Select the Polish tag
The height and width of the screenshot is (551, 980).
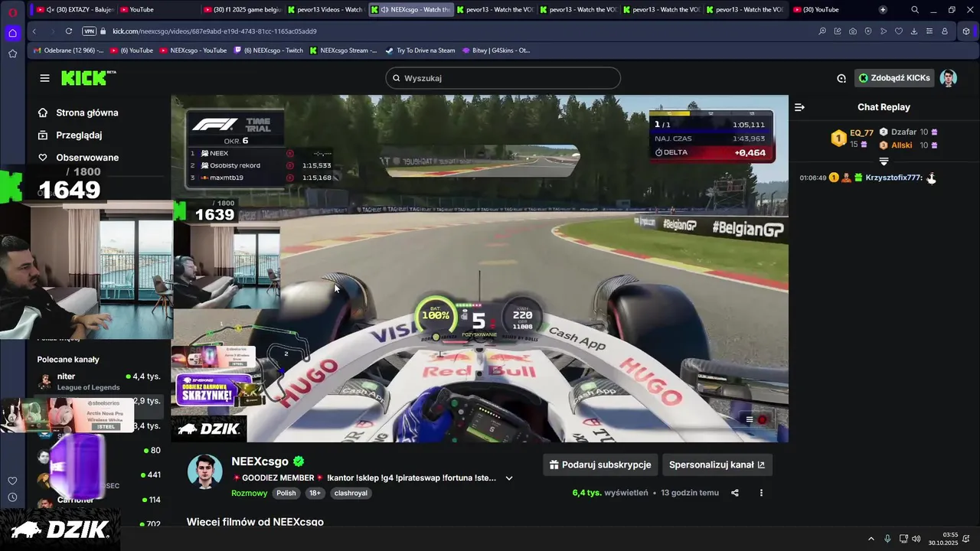[x=286, y=493]
